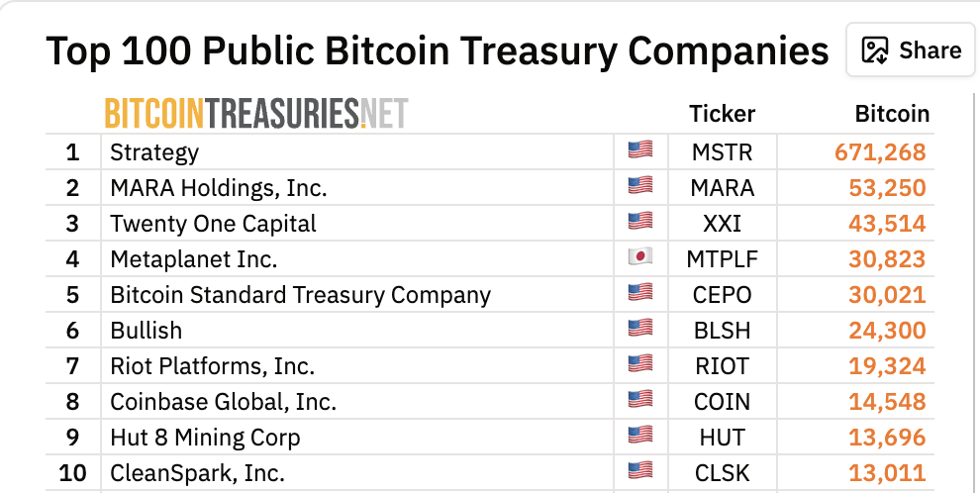This screenshot has width=980, height=493.
Task: Click the US flag beside Coinbase Global
Action: (x=640, y=400)
